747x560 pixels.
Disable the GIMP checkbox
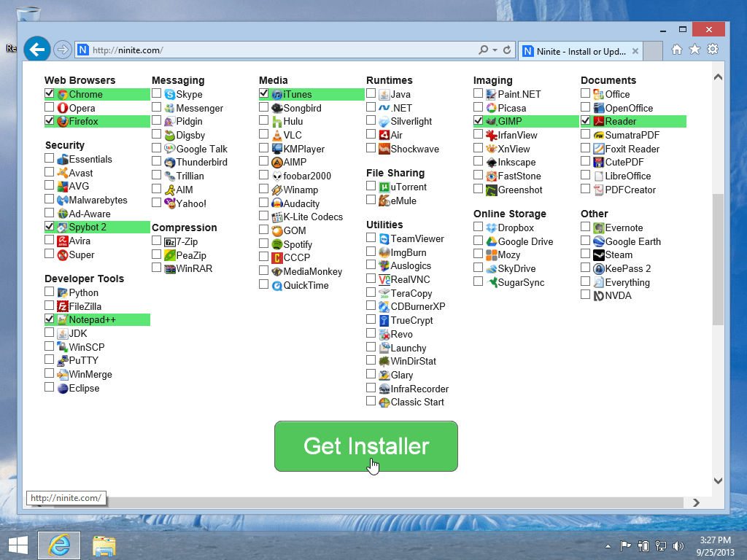(478, 120)
